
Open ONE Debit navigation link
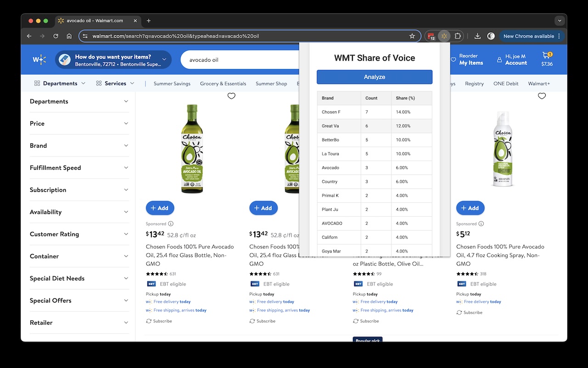[506, 84]
